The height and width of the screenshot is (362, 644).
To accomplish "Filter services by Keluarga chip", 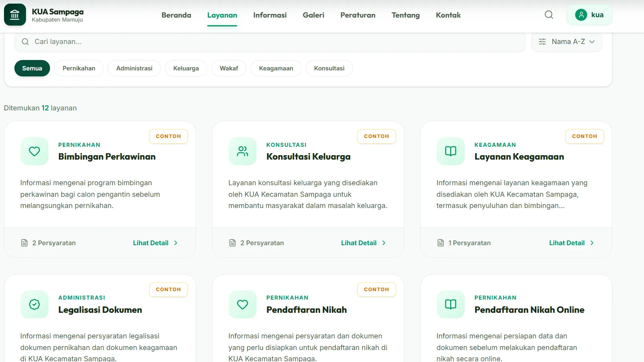I will pyautogui.click(x=186, y=68).
